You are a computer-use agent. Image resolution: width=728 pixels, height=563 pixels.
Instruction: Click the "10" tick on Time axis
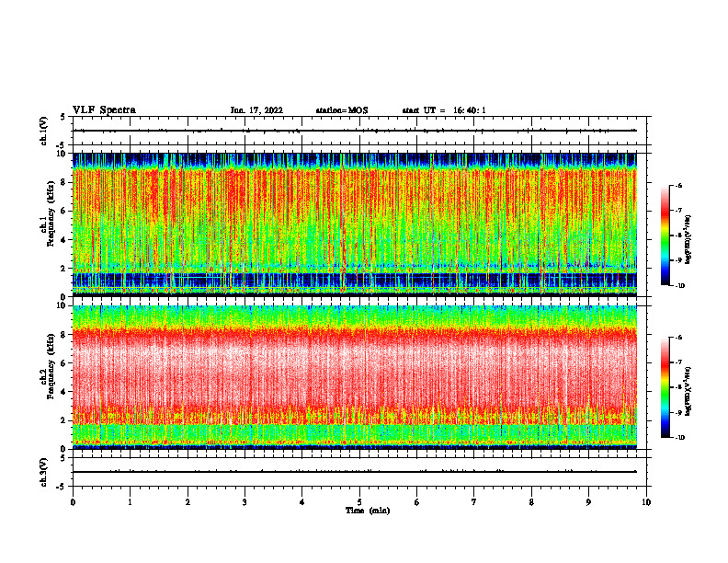pos(646,502)
